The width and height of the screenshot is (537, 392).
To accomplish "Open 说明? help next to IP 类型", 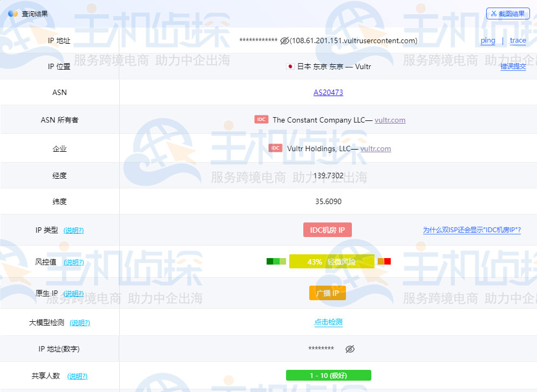I will click(x=73, y=230).
